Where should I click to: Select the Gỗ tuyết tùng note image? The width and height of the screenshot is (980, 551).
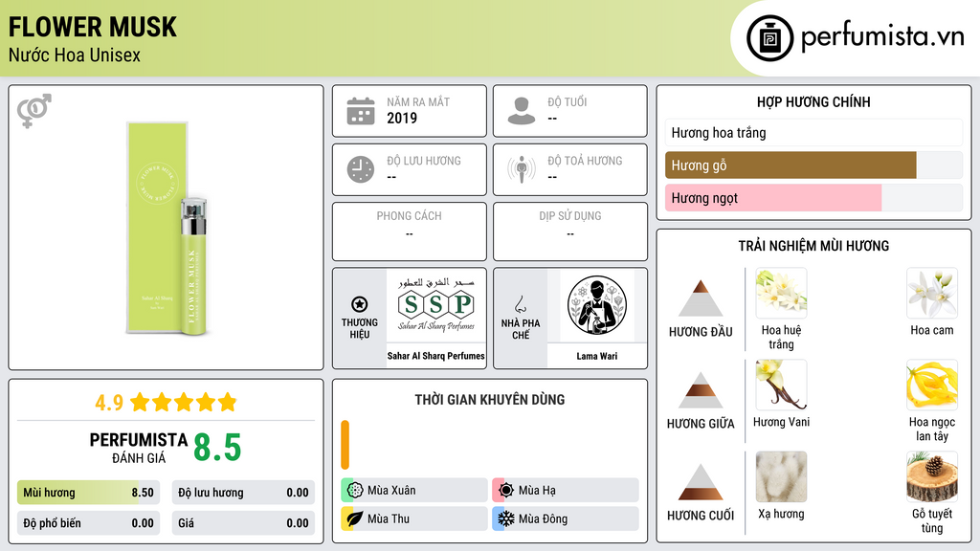point(932,476)
